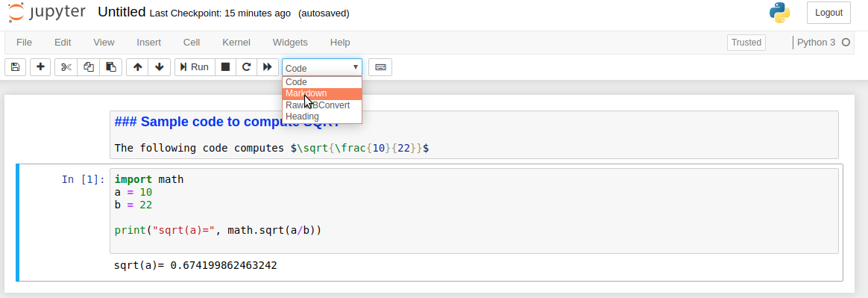The image size is (868, 298).
Task: Open the View menu
Action: click(x=104, y=42)
